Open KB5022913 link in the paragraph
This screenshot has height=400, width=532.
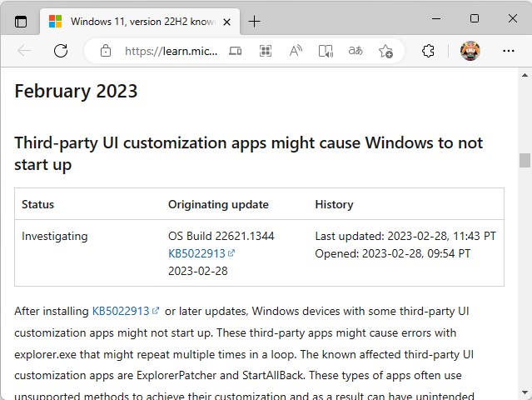125,311
